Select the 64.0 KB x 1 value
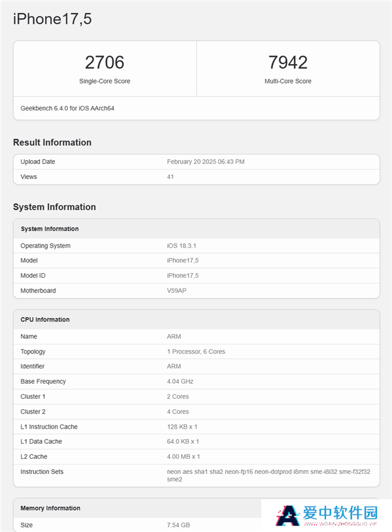 [183, 441]
